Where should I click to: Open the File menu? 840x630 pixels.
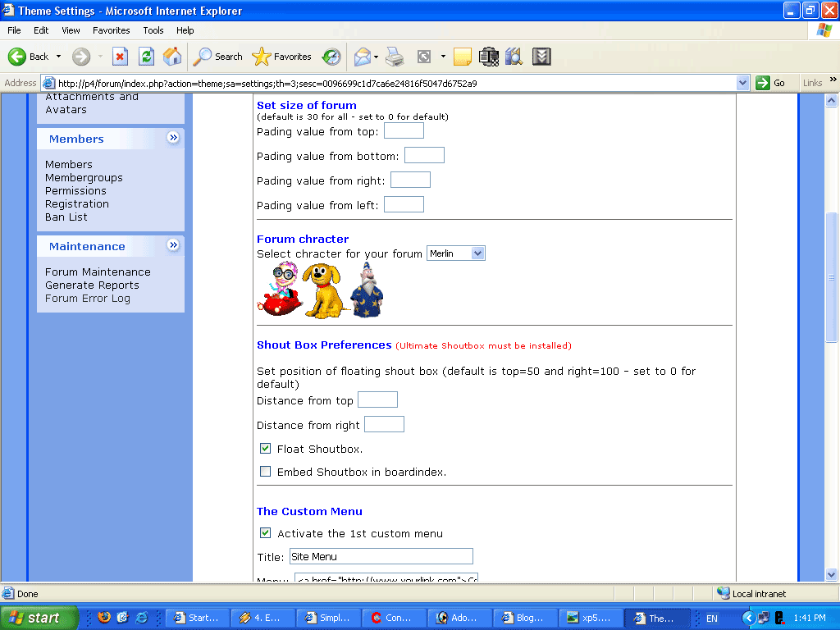[x=15, y=30]
